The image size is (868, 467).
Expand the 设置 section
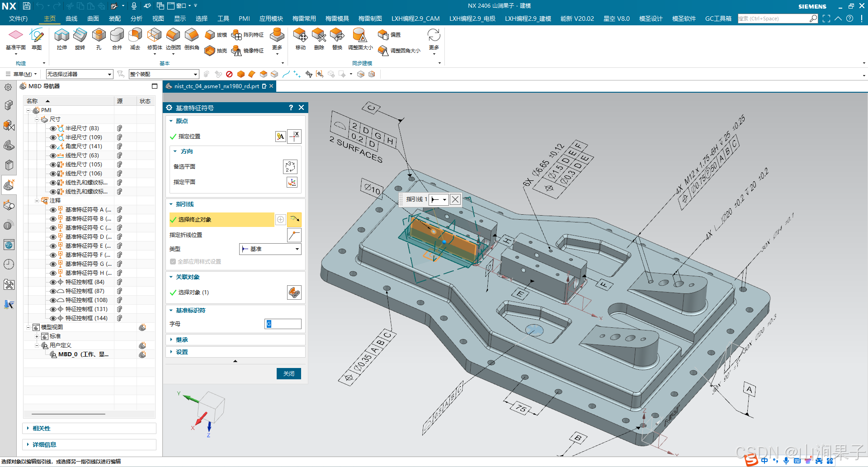click(182, 352)
